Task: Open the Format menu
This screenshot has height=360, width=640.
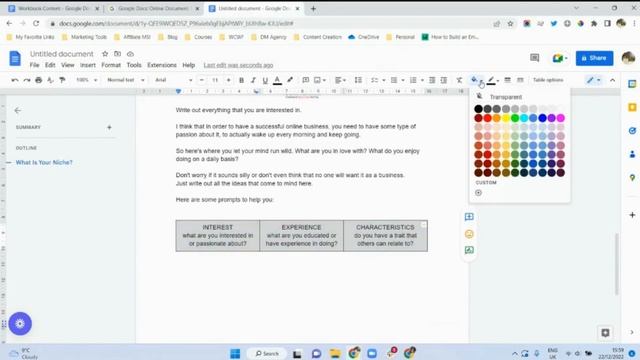Action: (x=111, y=65)
